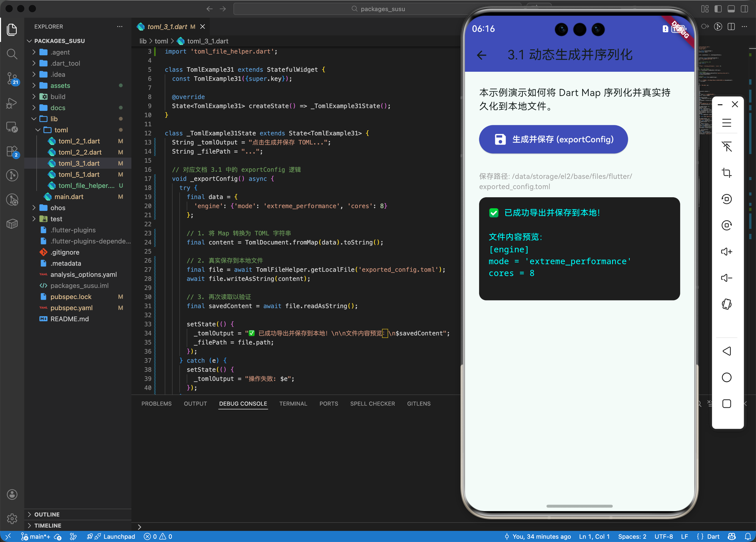Click the emulator volume up icon
Image resolution: width=756 pixels, height=542 pixels.
coord(726,252)
